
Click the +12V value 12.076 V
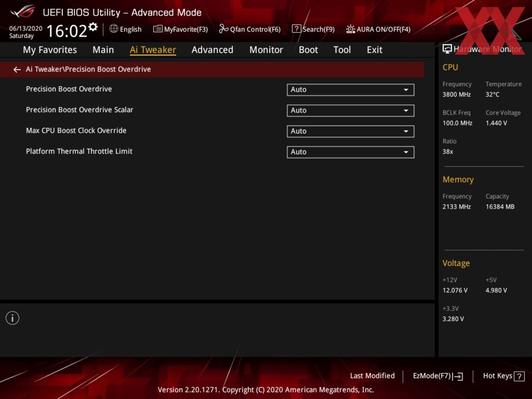point(455,290)
